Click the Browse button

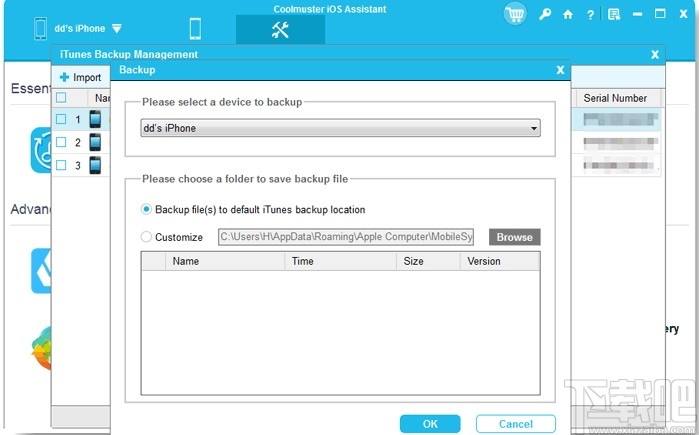click(514, 237)
